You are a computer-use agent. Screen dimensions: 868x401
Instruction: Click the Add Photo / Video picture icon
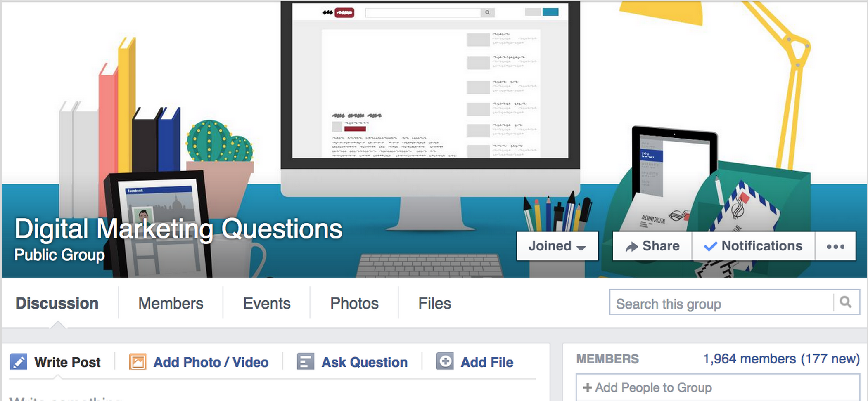(138, 362)
